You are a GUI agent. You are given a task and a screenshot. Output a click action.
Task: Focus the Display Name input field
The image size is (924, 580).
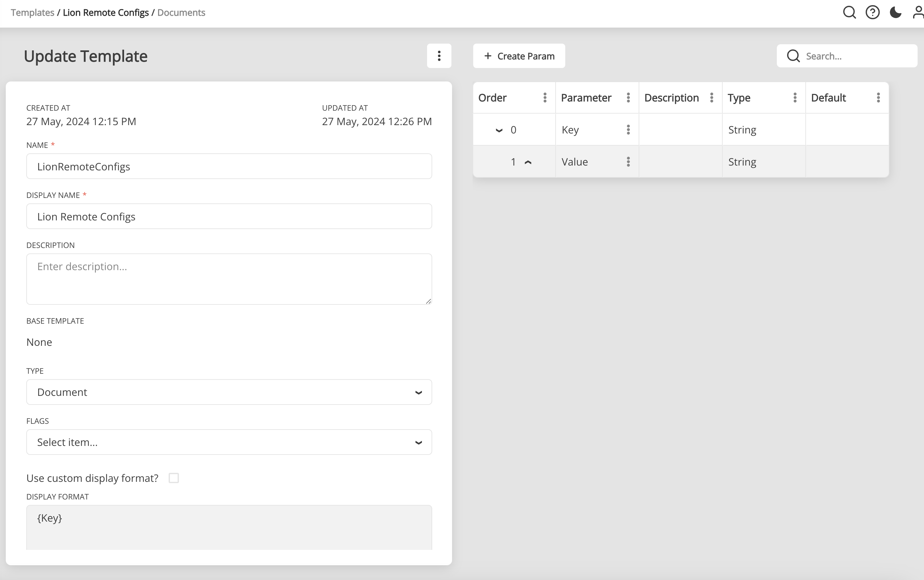click(x=229, y=216)
